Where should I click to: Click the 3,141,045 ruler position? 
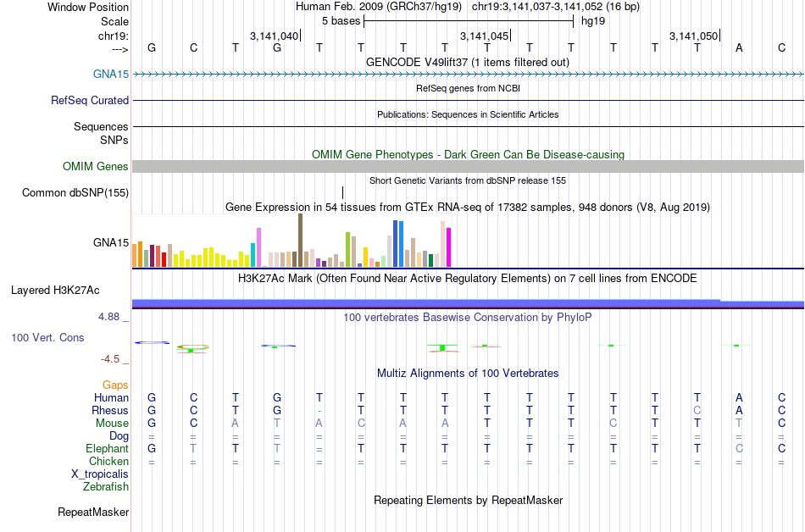pyautogui.click(x=484, y=36)
